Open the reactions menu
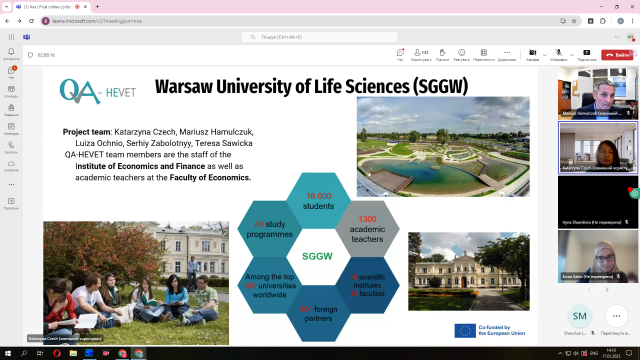 (x=461, y=55)
